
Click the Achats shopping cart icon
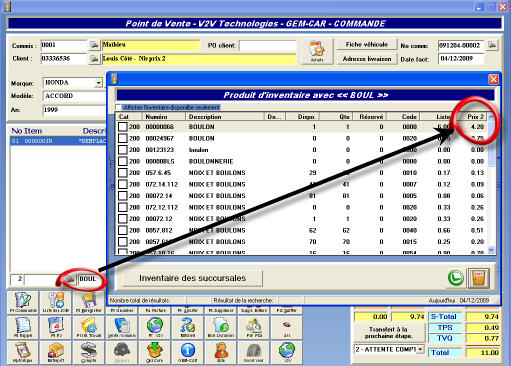pyautogui.click(x=317, y=51)
